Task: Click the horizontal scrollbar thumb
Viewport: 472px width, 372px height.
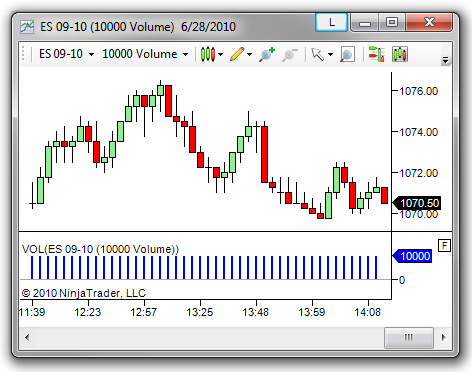Action: point(409,337)
